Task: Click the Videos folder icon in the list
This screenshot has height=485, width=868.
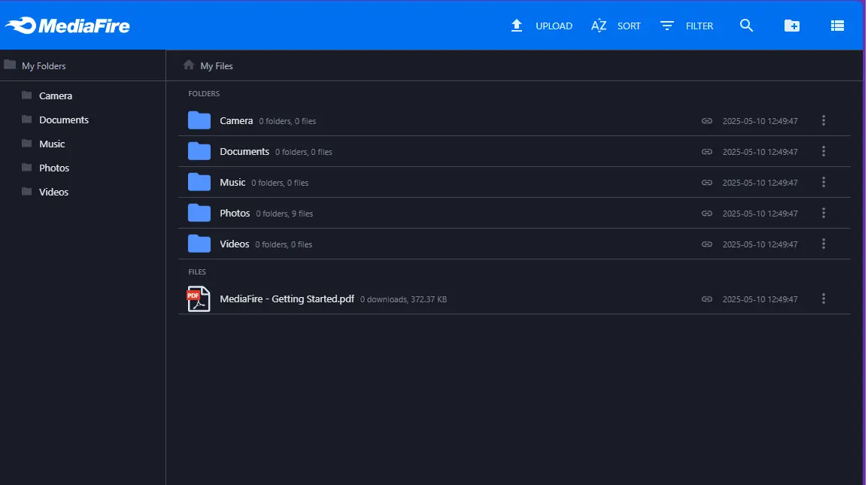Action: click(x=199, y=244)
